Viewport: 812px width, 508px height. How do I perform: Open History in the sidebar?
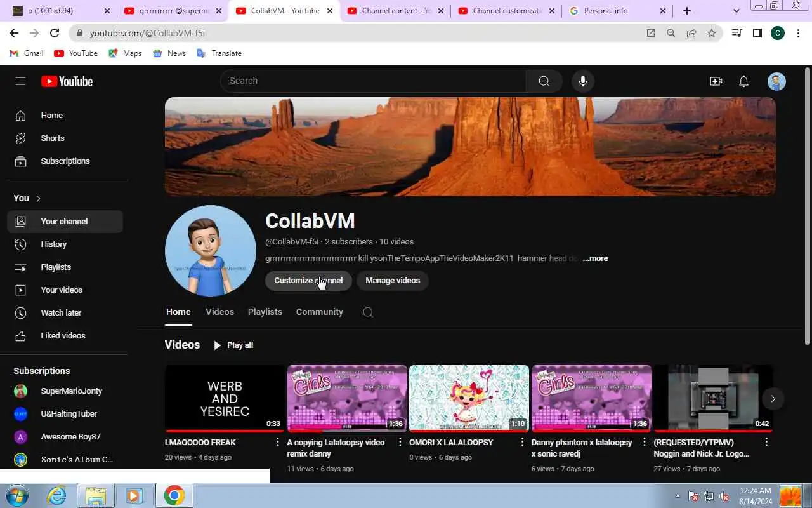(65, 244)
